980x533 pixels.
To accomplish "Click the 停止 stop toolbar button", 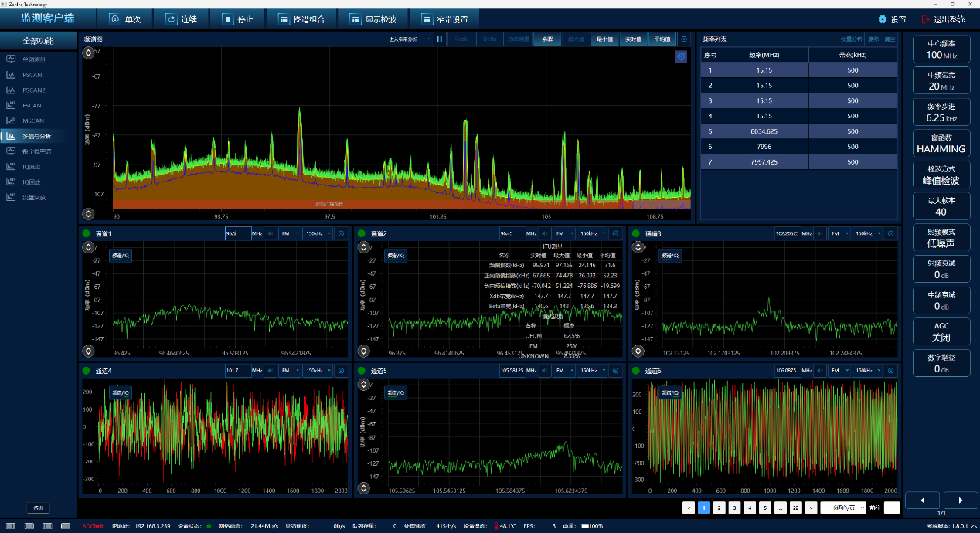I will point(237,19).
